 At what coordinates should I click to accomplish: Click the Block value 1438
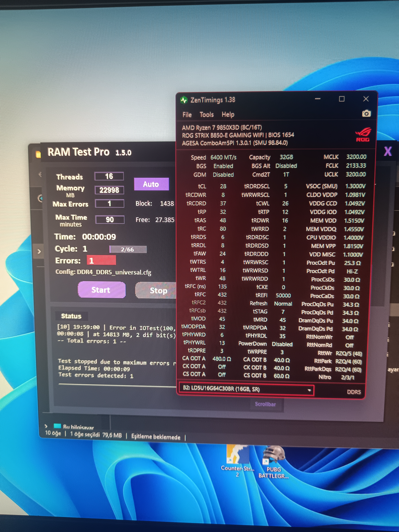(x=167, y=204)
